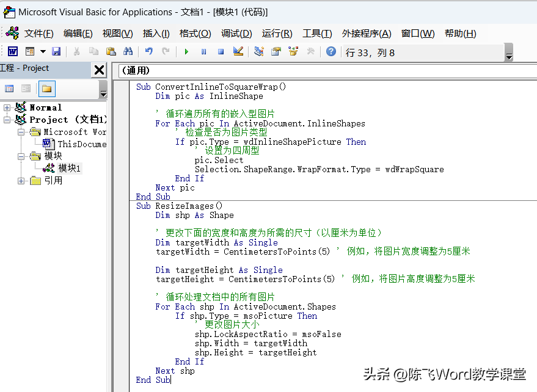Expand the Normal project node
Image resolution: width=537 pixels, height=392 pixels.
tap(7, 107)
